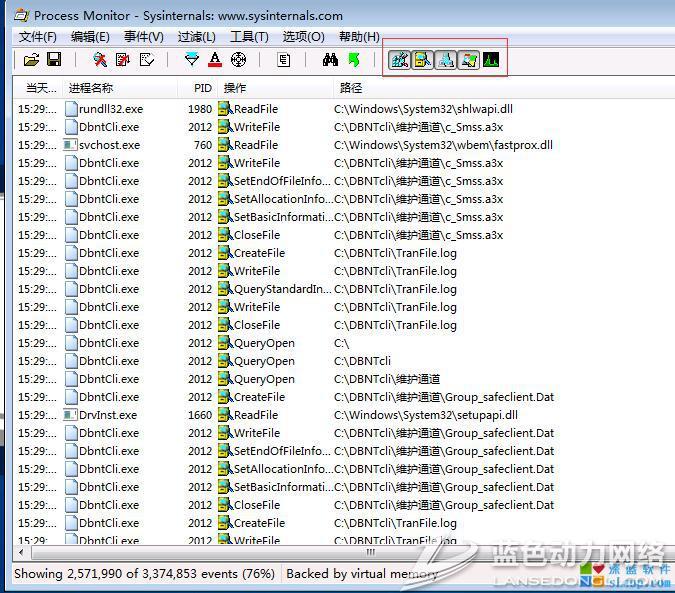Toggle Show Profiling Events button
This screenshot has width=675, height=593.
(x=491, y=60)
